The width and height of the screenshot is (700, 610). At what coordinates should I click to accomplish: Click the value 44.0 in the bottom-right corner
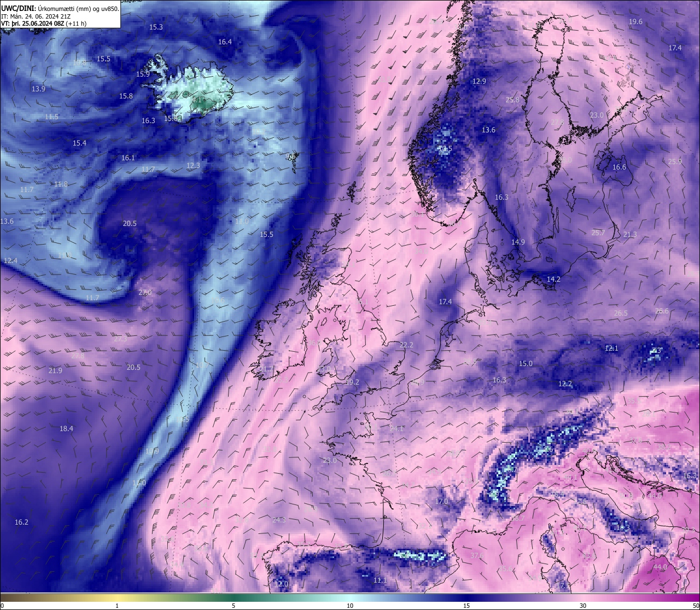point(660,567)
